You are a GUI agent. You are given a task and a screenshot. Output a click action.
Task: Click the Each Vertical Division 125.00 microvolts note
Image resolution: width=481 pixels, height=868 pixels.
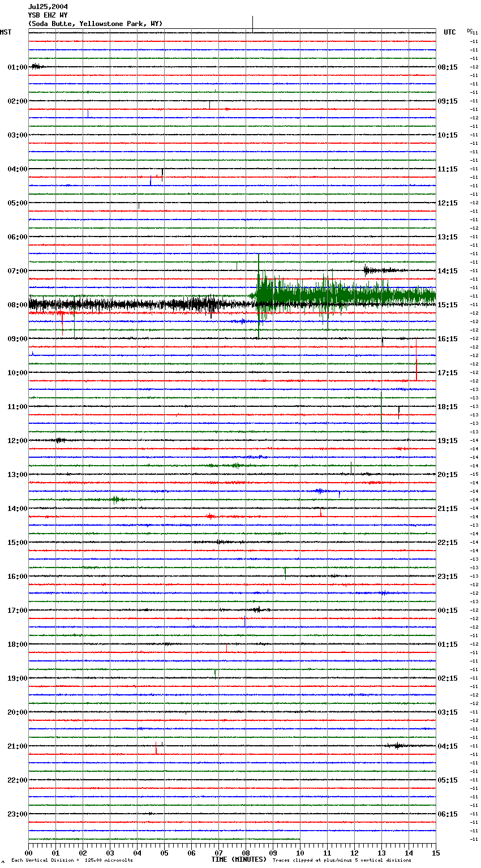72,861
